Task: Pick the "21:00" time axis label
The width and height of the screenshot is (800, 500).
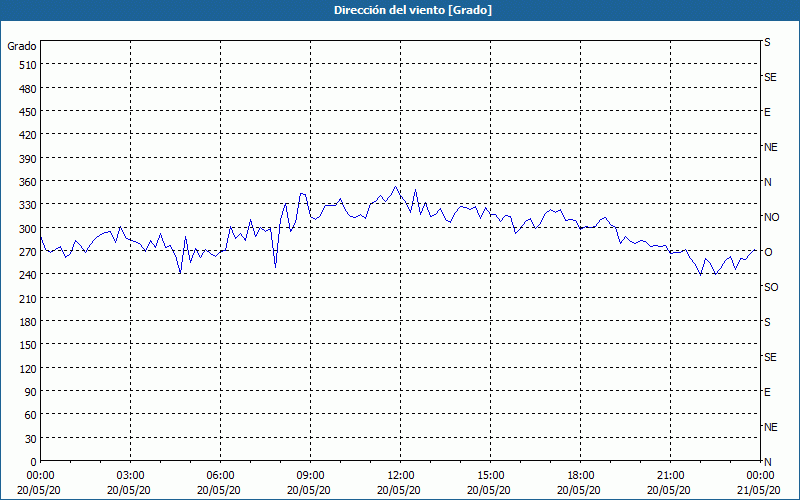Action: pos(670,476)
